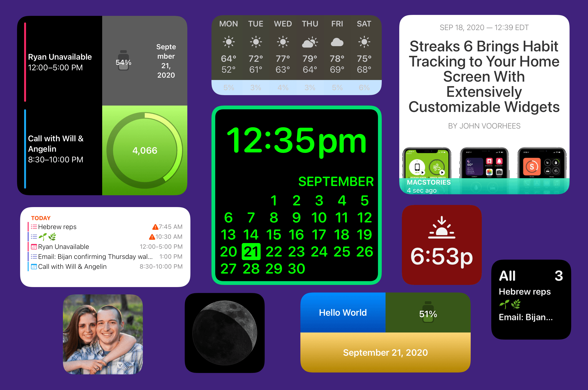
Task: Select the Friday weather column at 78°
Action: (338, 61)
